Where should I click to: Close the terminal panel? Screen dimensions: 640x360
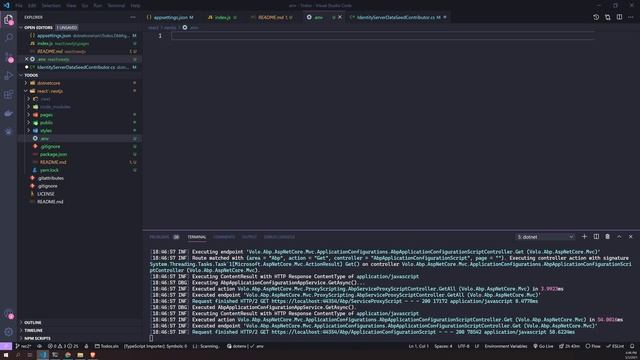click(631, 237)
